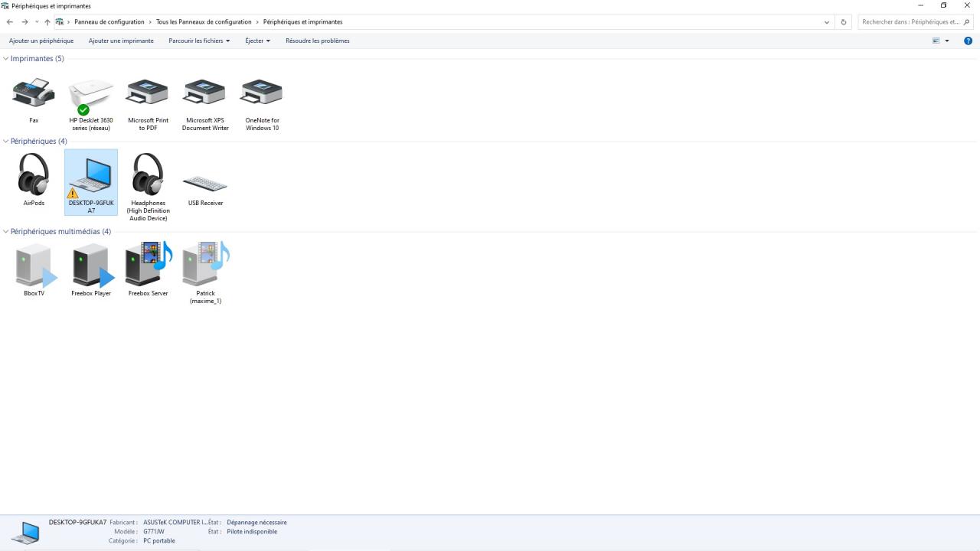Screen dimensions: 980x551
Task: Navigate to Panneau de configuration breadcrumb
Action: [x=109, y=22]
